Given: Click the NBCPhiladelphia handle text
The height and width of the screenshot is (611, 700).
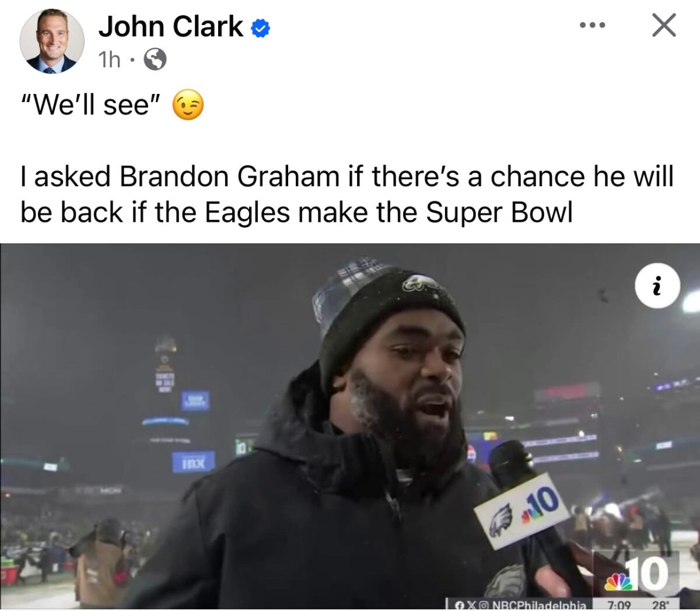Looking at the screenshot, I should point(539,605).
